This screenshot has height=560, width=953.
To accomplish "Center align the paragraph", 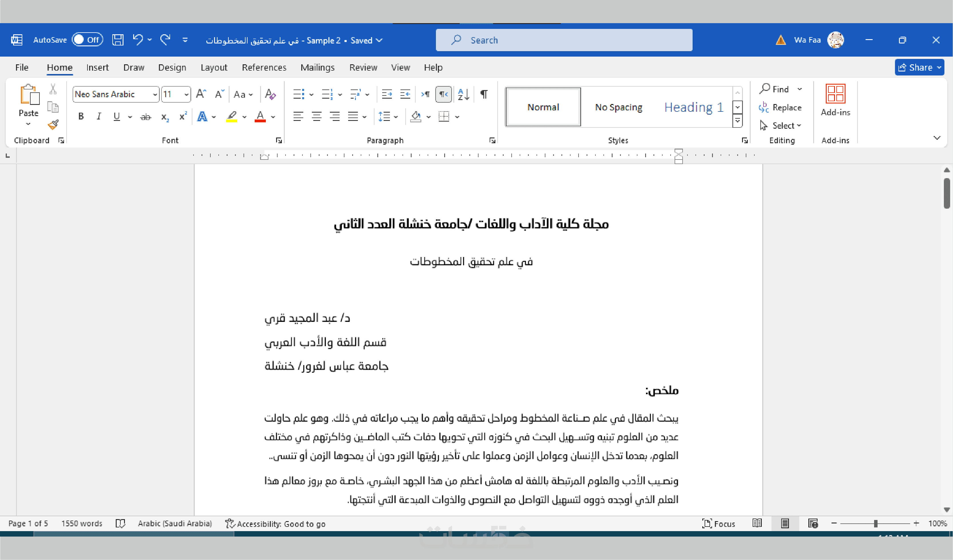I will pos(316,116).
